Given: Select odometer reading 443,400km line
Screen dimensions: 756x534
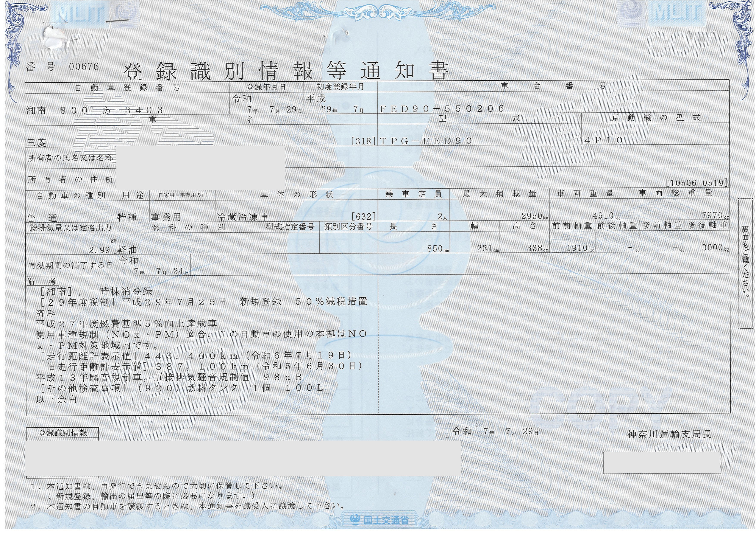Looking at the screenshot, I should 196,355.
